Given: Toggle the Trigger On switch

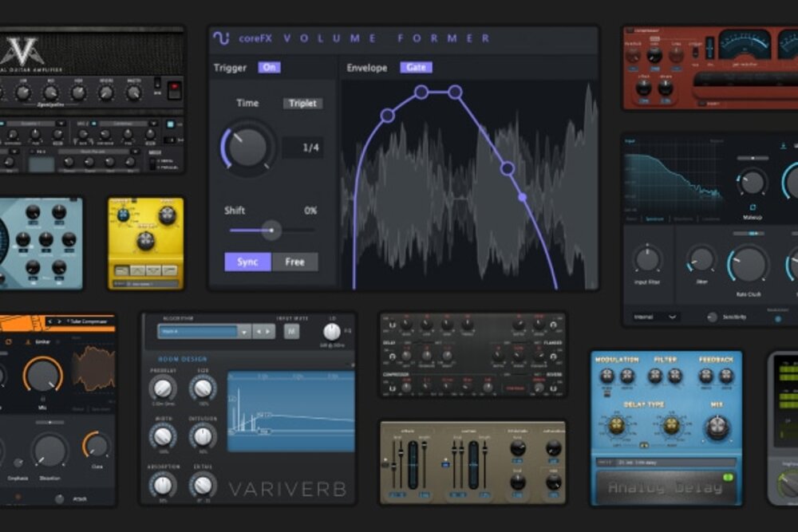Looking at the screenshot, I should tap(269, 68).
